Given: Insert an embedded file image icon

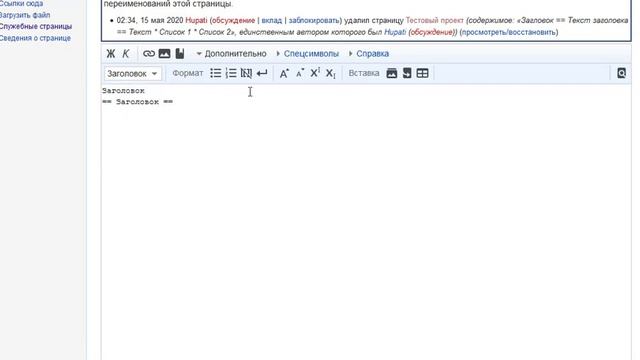Looking at the screenshot, I should pos(164,53).
